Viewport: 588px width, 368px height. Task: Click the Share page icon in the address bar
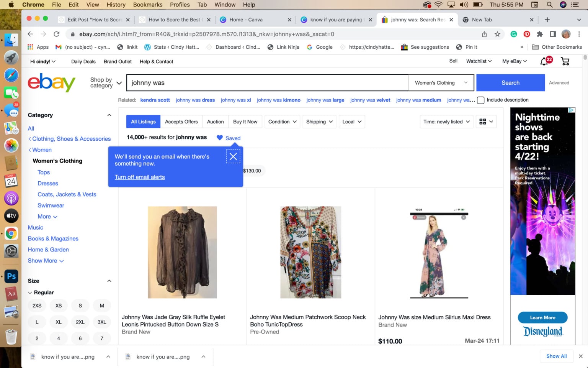point(484,34)
